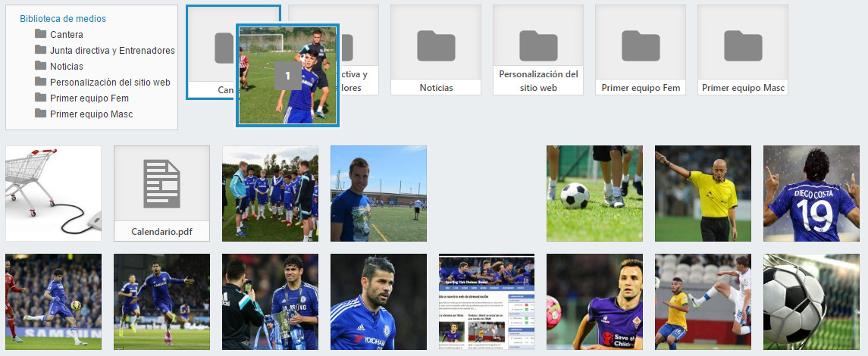This screenshot has height=356, width=868.
Task: Open the Personalización del sitio web folder tile
Action: click(x=537, y=49)
